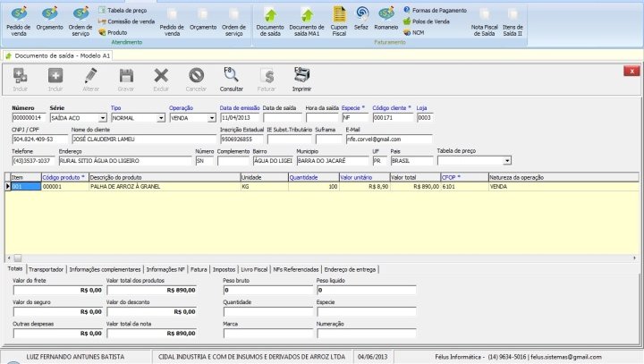The image size is (644, 364).
Task: Click the Excluir X icon
Action: pyautogui.click(x=161, y=80)
